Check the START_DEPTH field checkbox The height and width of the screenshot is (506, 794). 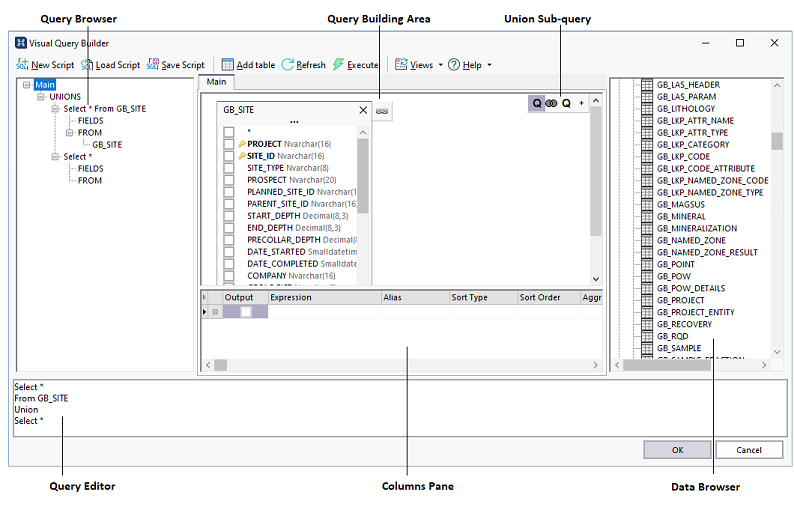(x=229, y=216)
